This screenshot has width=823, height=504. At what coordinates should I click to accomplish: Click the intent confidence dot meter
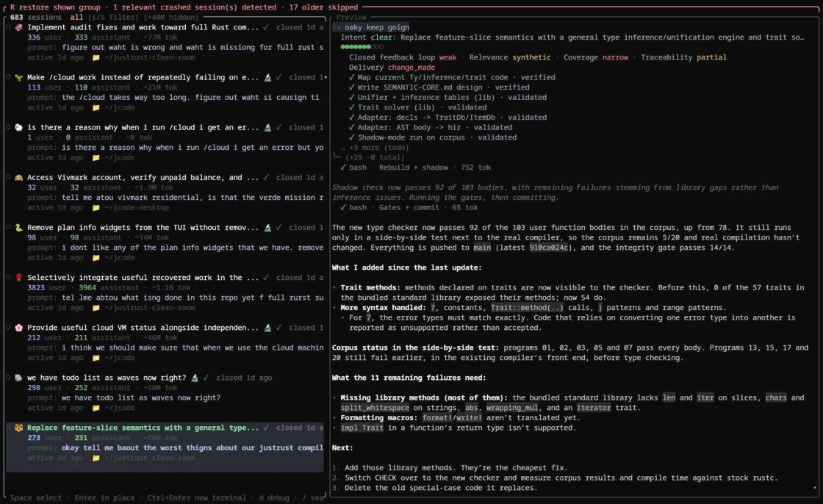tap(362, 47)
